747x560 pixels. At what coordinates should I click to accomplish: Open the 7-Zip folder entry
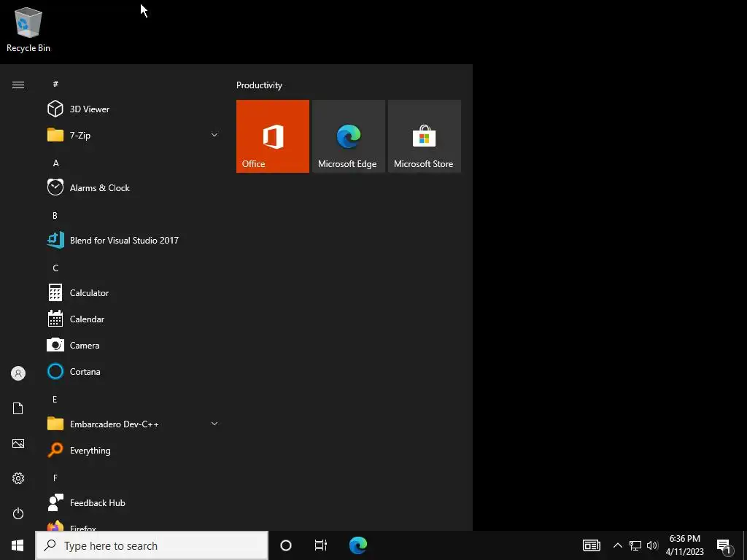pyautogui.click(x=133, y=135)
